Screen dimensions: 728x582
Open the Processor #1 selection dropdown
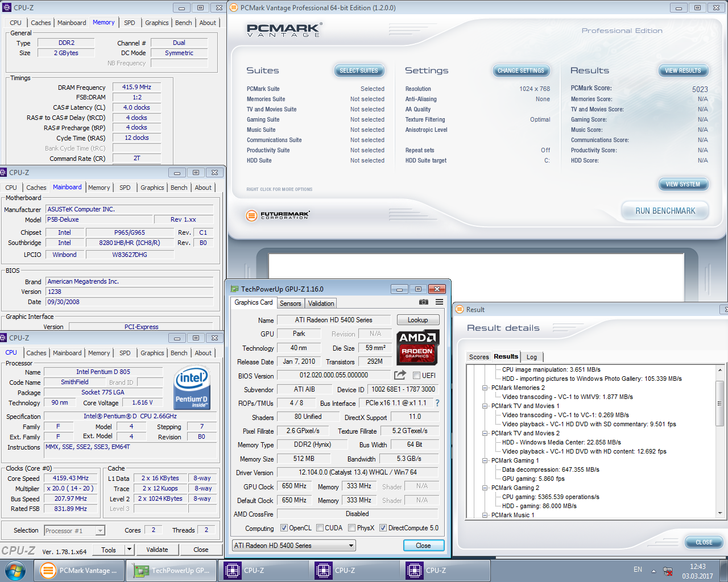click(x=75, y=531)
